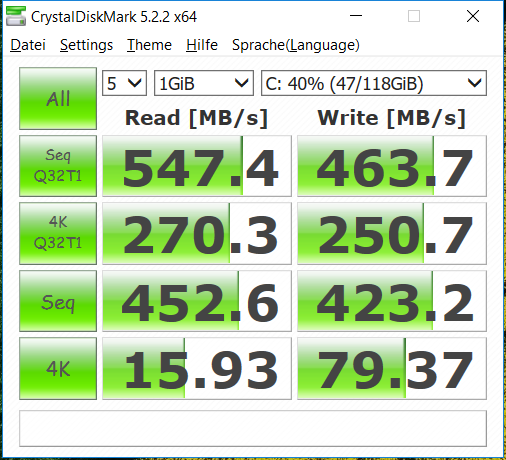Run all benchmarks with All button
Viewport: 506px width, 460px height.
point(58,98)
